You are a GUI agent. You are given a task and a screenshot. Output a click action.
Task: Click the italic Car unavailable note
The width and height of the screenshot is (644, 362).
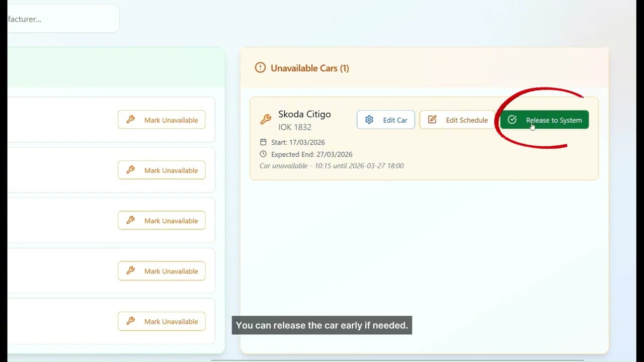coord(332,166)
